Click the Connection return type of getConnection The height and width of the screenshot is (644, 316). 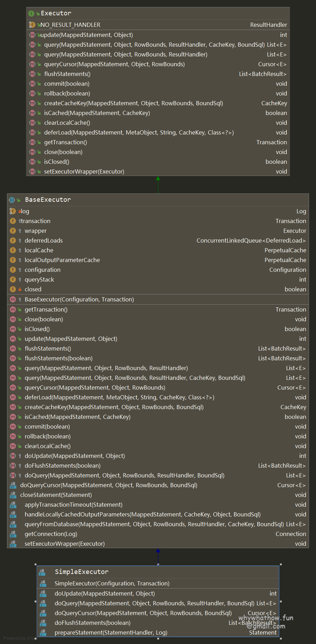pyautogui.click(x=291, y=534)
